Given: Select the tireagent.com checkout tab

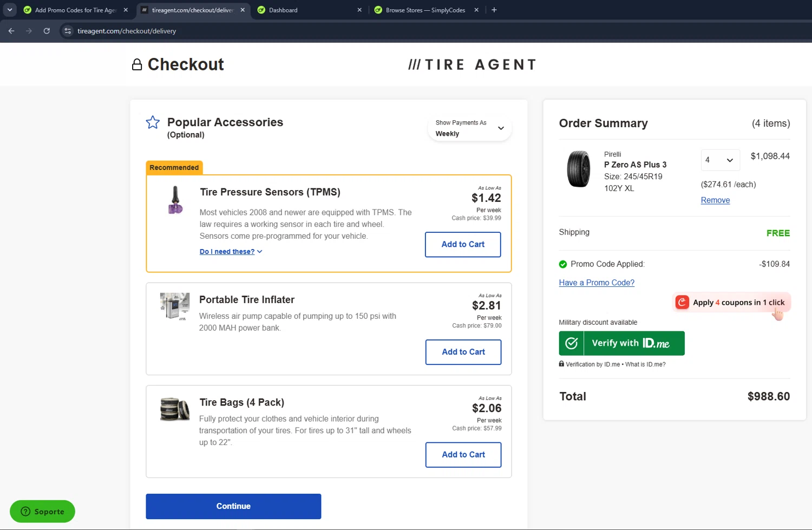Looking at the screenshot, I should point(192,10).
